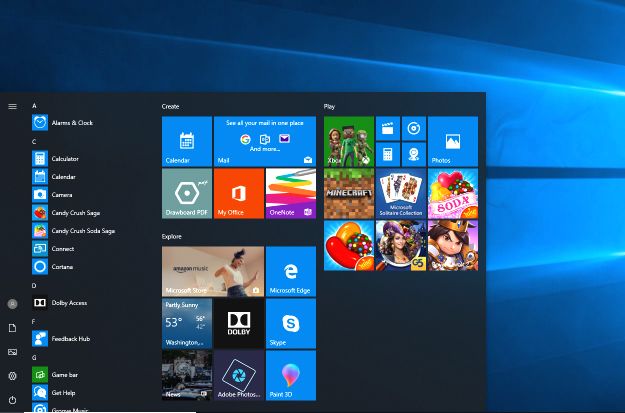Open the Photos tile
Image resolution: width=625 pixels, height=413 pixels.
click(453, 141)
